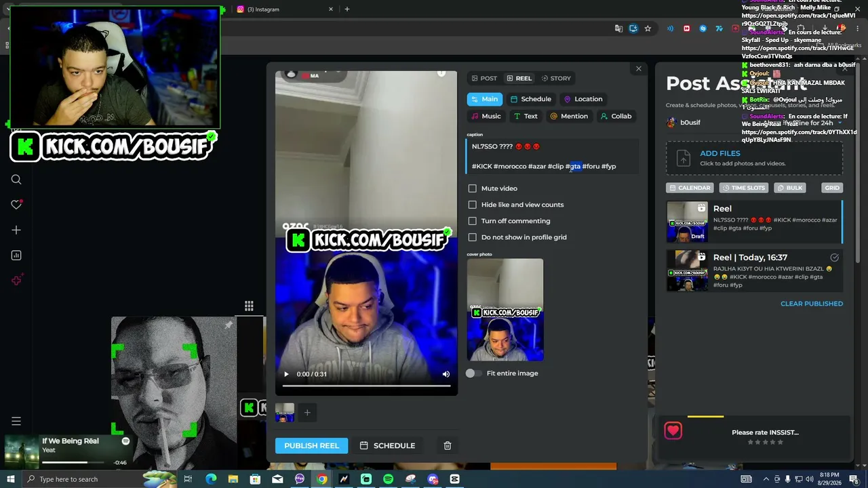Click the PUBLISH REEL button
868x488 pixels.
pyautogui.click(x=311, y=445)
